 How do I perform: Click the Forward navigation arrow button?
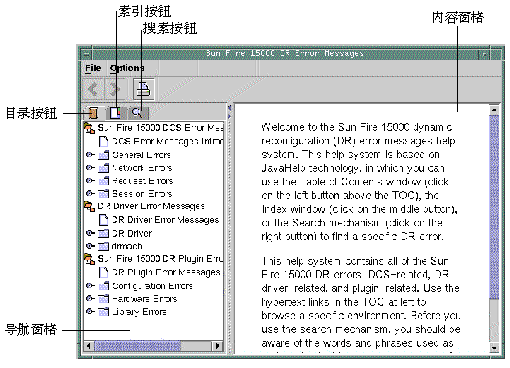click(115, 89)
